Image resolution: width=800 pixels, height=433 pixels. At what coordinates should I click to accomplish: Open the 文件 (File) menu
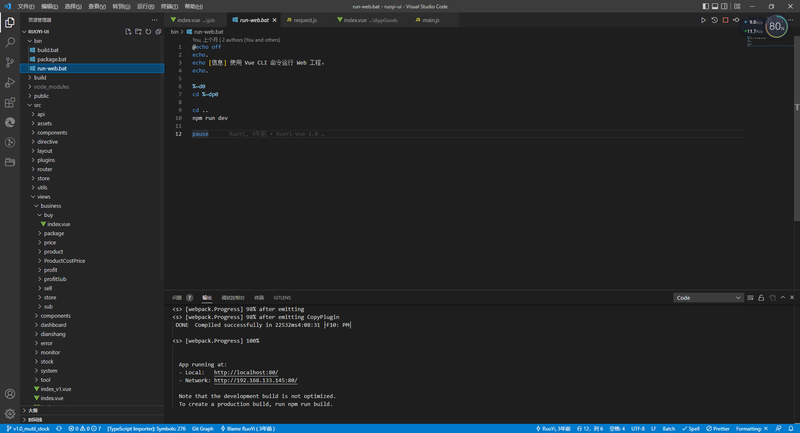coord(26,7)
